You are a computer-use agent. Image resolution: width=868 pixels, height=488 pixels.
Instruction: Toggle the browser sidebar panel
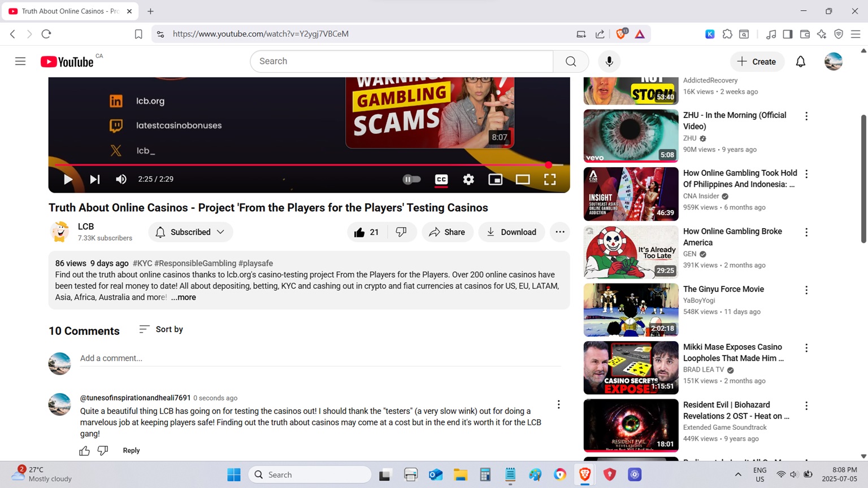coord(788,34)
